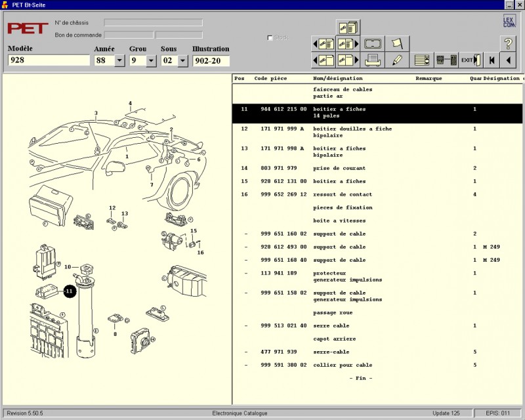The width and height of the screenshot is (525, 420).
Task: Select part row 944 612 215 00
Action: point(377,112)
